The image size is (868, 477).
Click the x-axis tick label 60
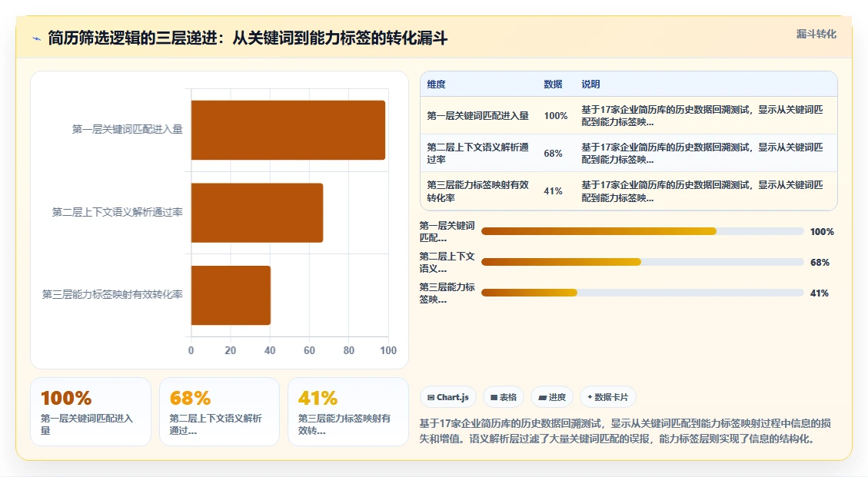click(x=309, y=350)
